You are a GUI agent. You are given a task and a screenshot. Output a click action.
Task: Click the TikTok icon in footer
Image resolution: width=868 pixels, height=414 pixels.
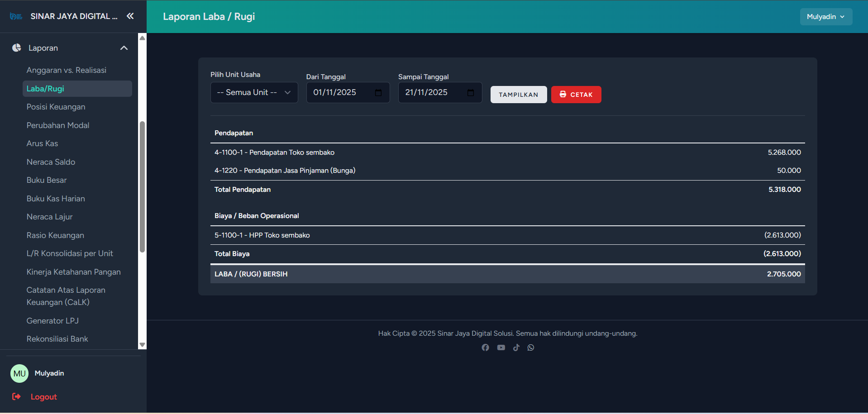[x=516, y=347]
